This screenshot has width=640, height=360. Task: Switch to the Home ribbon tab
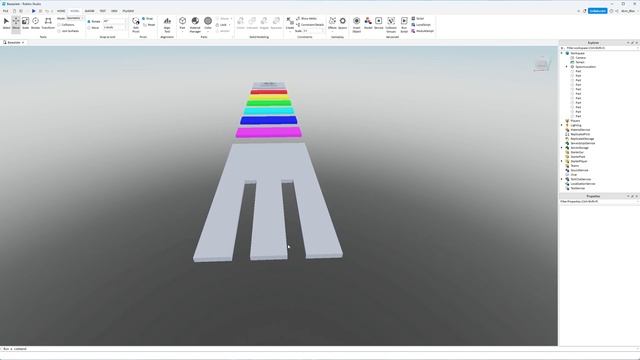[x=61, y=11]
